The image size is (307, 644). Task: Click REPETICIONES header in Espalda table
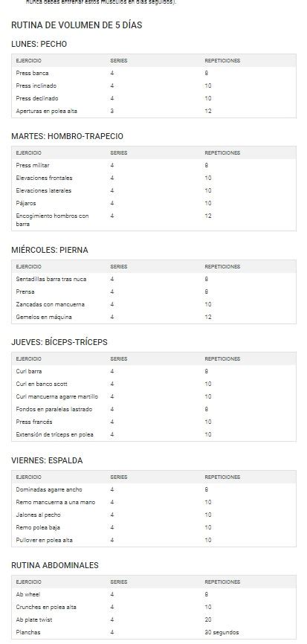click(x=222, y=477)
